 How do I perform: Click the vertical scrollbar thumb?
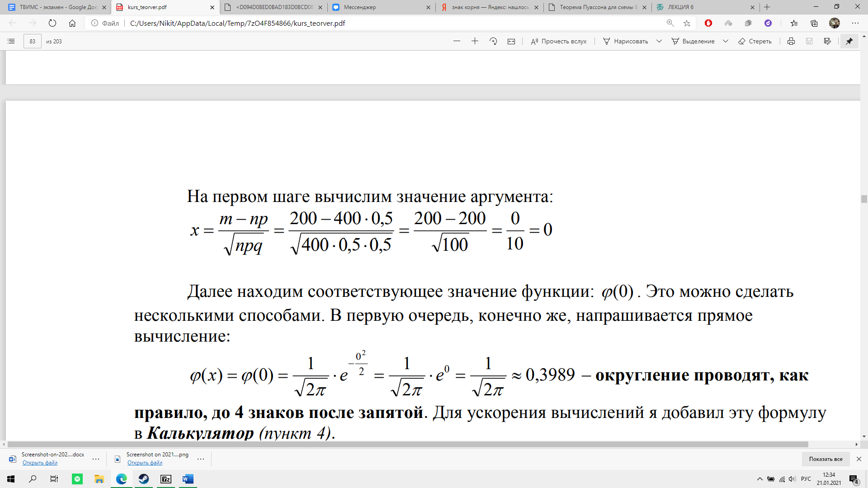coord(864,199)
